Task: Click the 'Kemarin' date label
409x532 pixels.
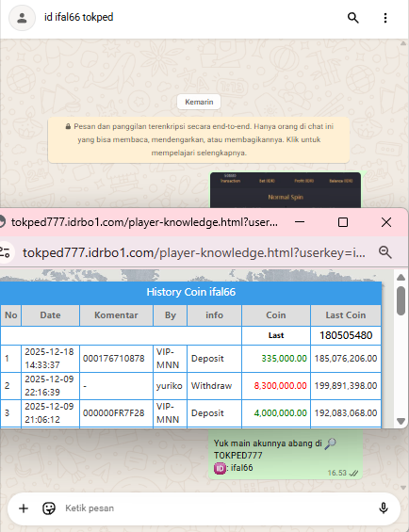Action: [x=199, y=102]
